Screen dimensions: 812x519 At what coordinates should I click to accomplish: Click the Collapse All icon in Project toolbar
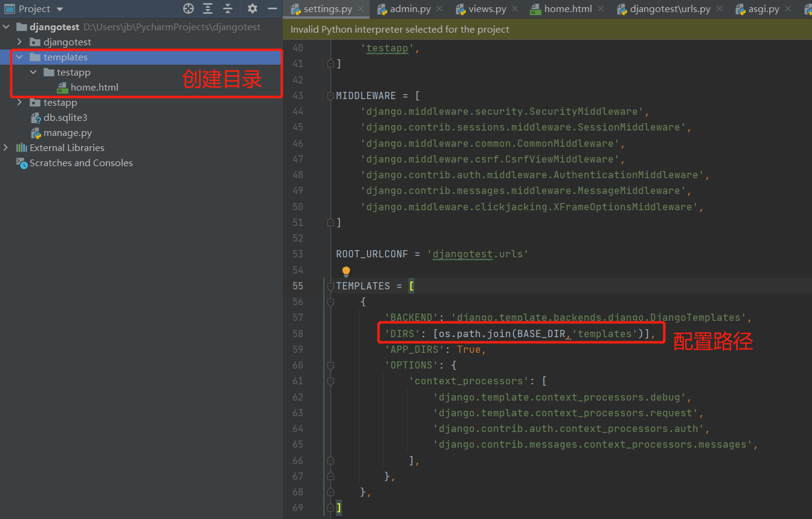click(x=227, y=8)
